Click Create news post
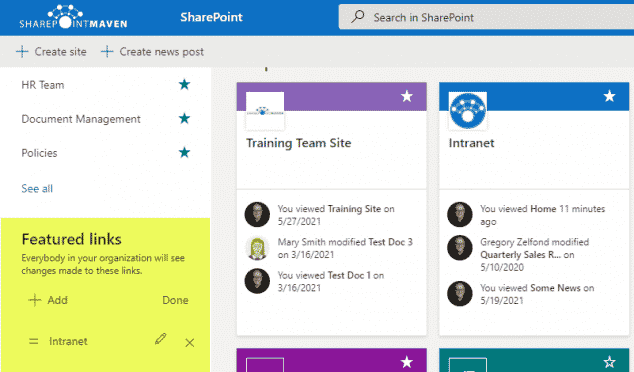Screen dimensions: 634x372 (152, 52)
